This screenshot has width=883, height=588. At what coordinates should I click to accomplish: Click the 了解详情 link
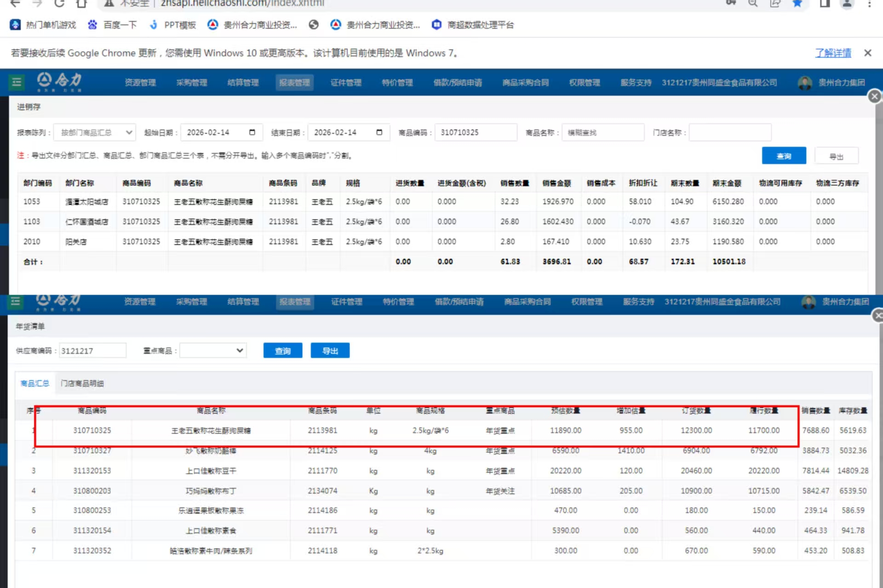point(833,53)
